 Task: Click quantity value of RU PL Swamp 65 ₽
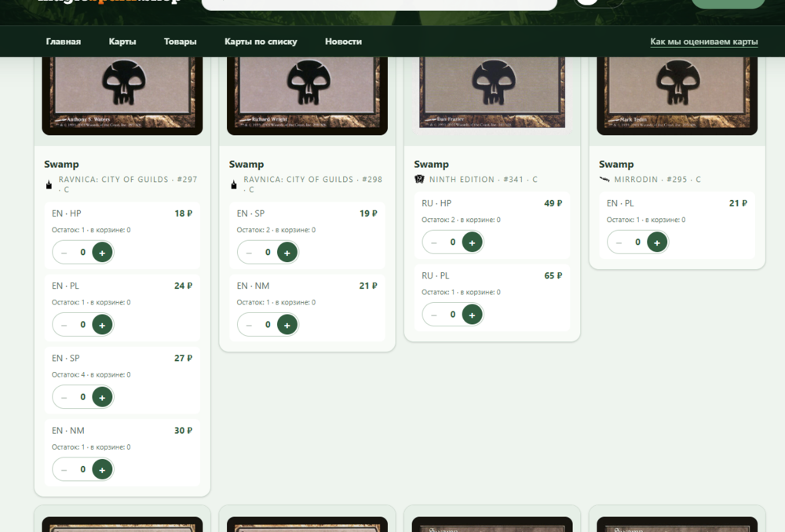[453, 315]
